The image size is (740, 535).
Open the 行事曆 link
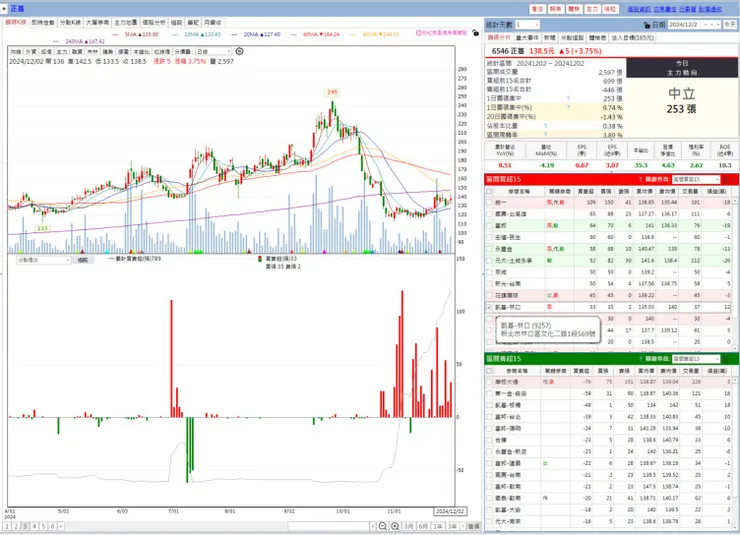point(688,9)
